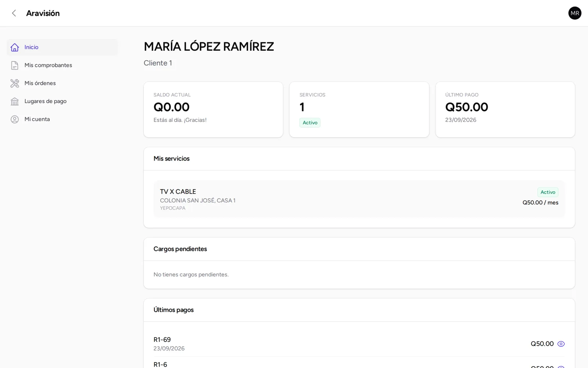The image size is (588, 368).
Task: Click the Cliente 1 label
Action: (158, 63)
